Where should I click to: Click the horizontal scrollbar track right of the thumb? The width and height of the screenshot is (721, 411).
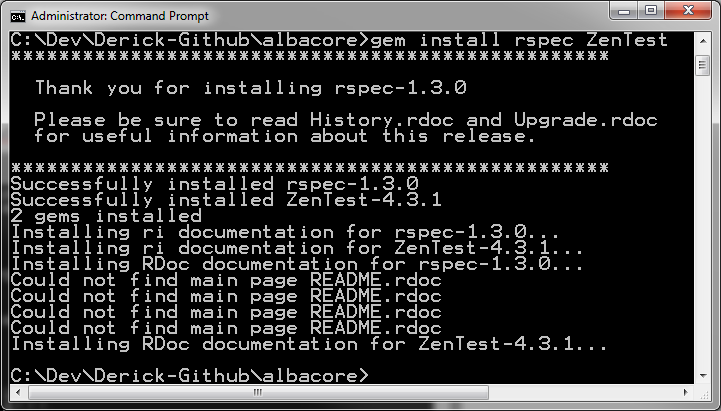pos(583,393)
